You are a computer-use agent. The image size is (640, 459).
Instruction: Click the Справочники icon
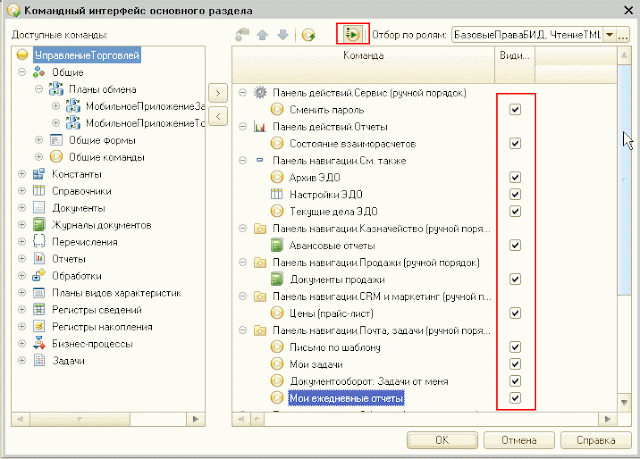tap(39, 191)
